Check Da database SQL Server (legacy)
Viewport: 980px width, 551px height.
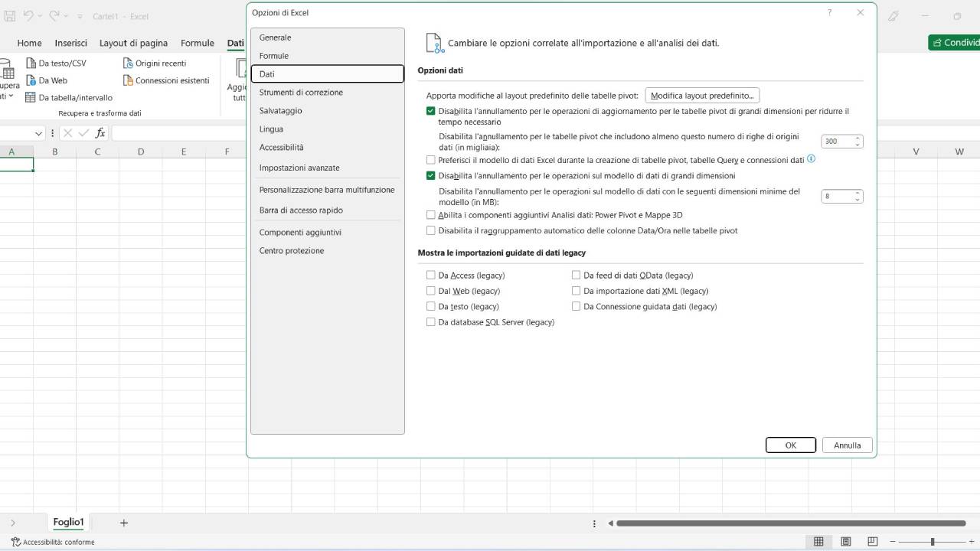[x=431, y=321]
